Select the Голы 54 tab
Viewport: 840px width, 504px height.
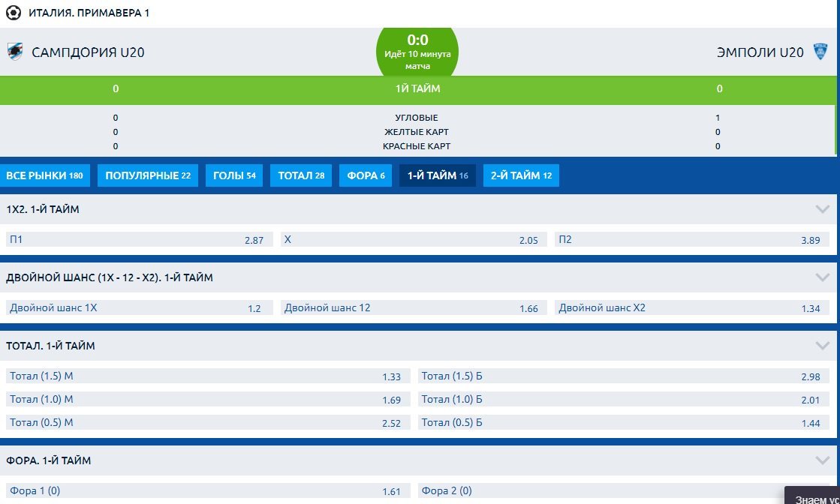click(x=234, y=176)
